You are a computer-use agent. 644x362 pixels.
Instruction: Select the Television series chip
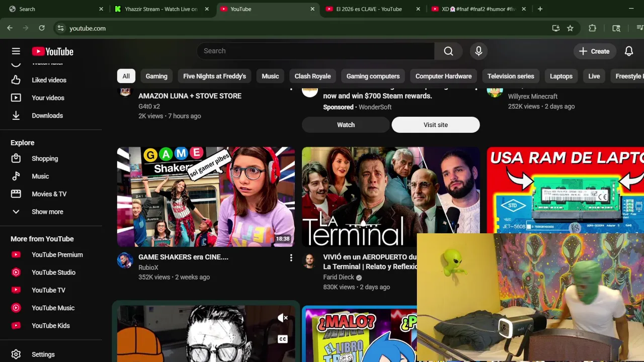tap(510, 76)
